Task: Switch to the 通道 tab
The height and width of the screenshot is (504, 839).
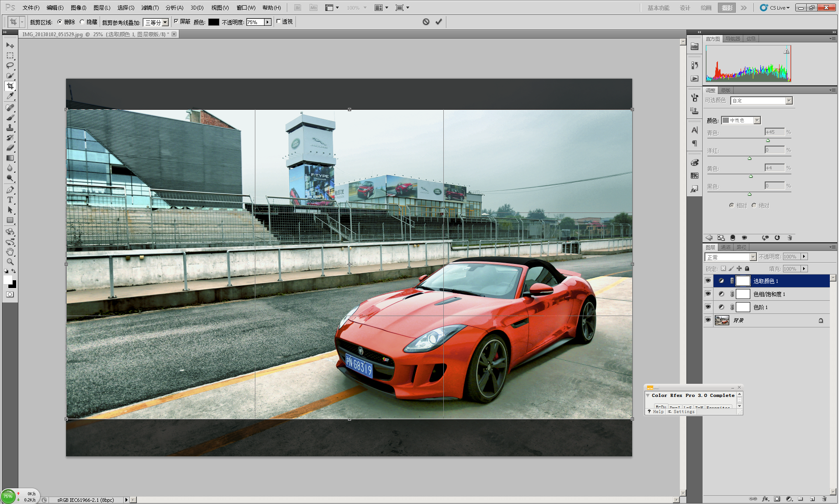Action: coord(726,247)
